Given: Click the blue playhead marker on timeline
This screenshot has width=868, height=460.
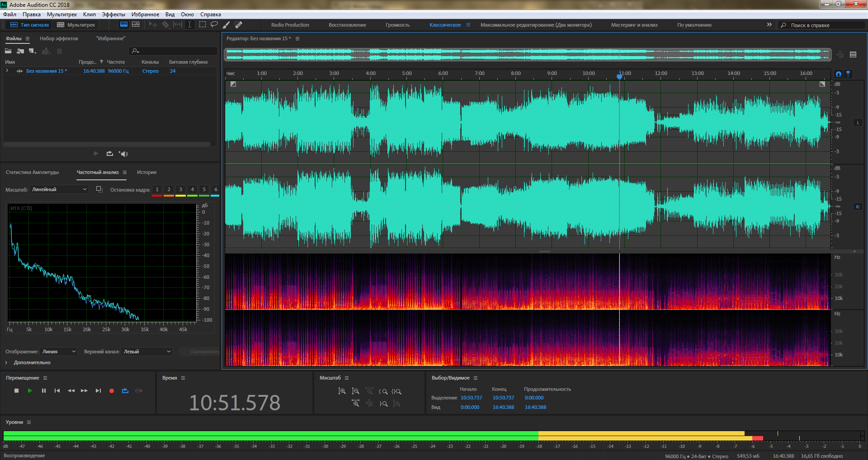Looking at the screenshot, I should point(619,76).
